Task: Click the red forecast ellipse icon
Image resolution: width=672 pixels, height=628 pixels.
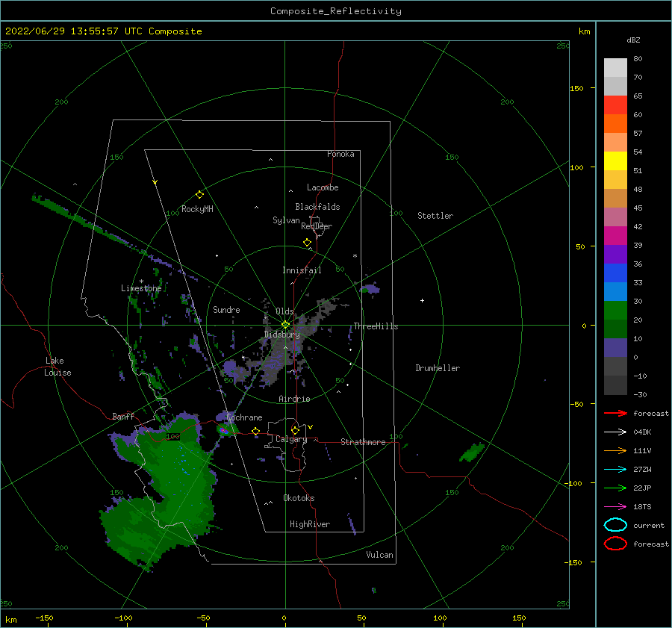Action: point(615,544)
